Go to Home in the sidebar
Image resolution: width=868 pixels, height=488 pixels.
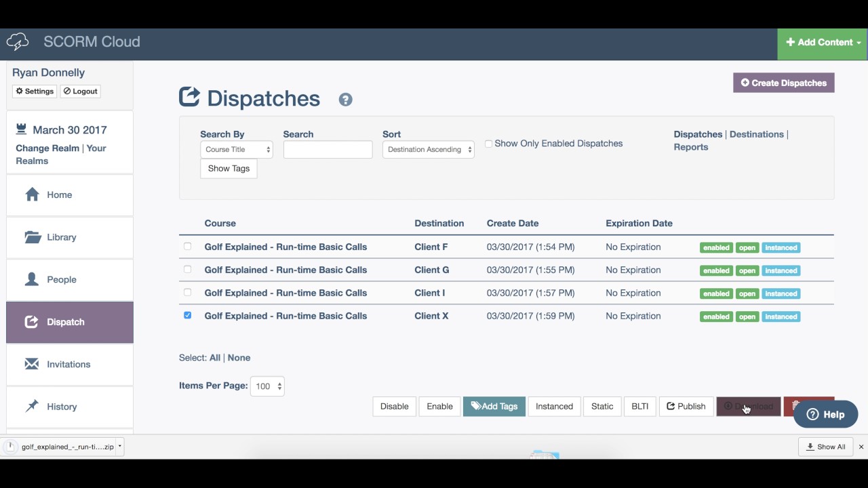[x=70, y=195]
